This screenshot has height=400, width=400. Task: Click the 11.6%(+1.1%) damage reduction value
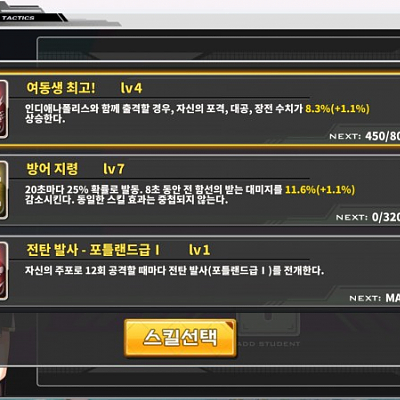click(320, 190)
